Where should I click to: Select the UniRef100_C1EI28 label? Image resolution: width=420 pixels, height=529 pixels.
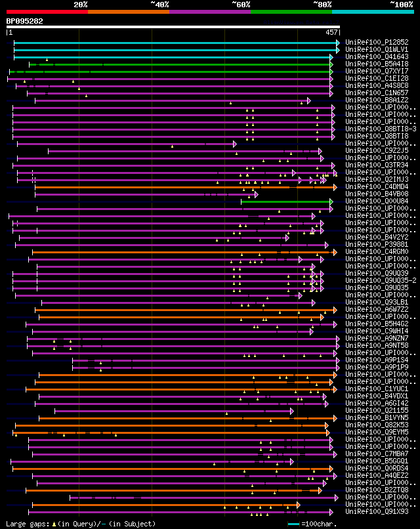coord(377,78)
